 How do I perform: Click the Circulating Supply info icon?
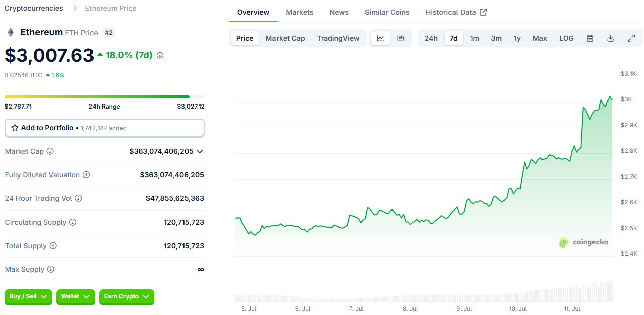click(73, 222)
